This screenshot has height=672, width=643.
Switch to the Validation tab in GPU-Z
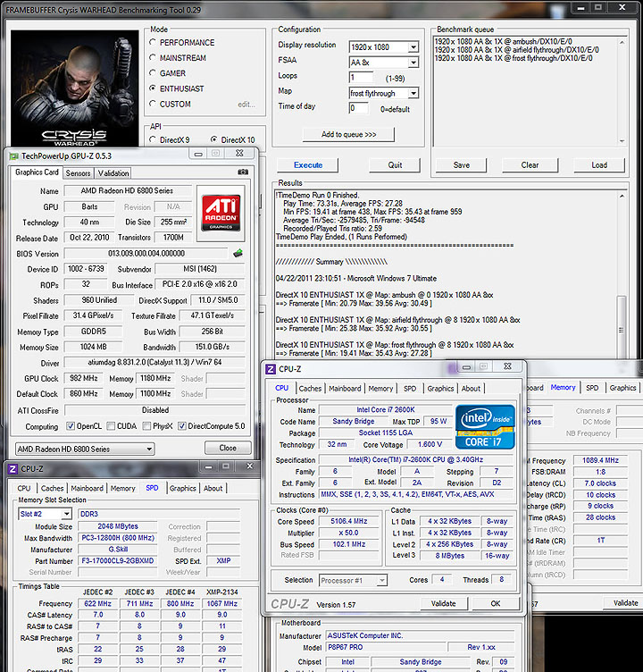point(113,173)
